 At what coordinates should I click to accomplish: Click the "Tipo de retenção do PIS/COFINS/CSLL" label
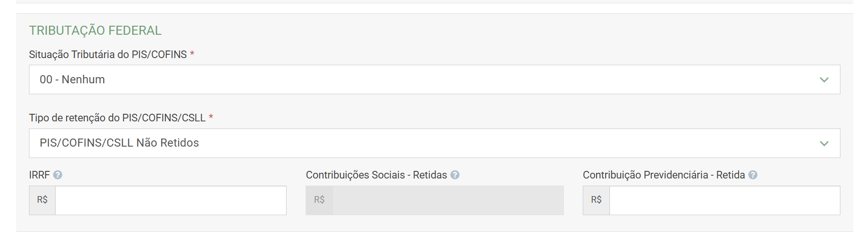coord(117,118)
